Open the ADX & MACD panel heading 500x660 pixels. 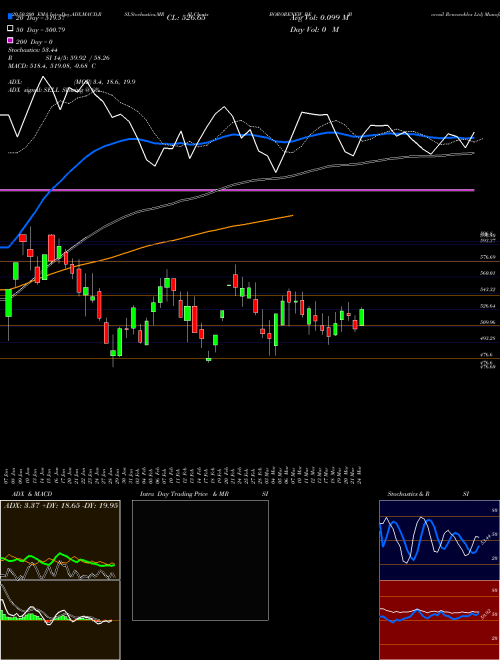click(x=32, y=494)
